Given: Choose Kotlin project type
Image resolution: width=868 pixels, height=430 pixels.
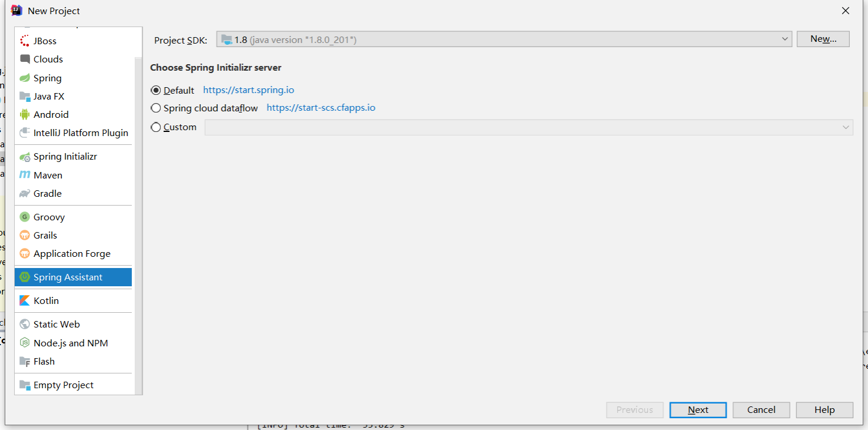Looking at the screenshot, I should tap(73, 301).
